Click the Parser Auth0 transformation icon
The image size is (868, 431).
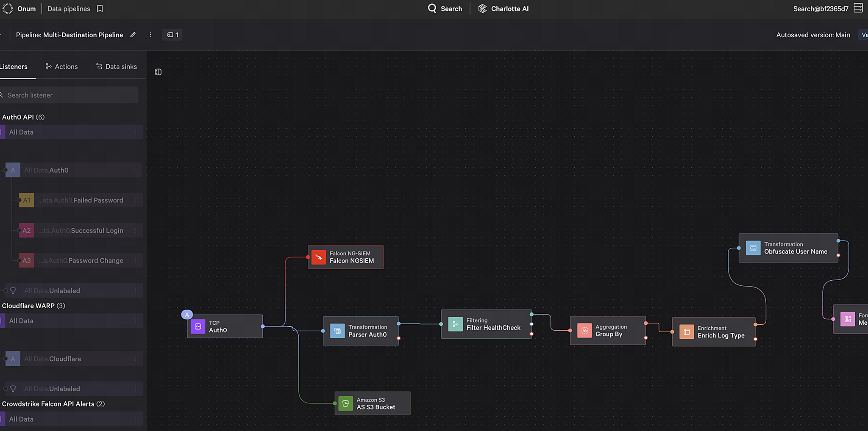click(x=337, y=331)
